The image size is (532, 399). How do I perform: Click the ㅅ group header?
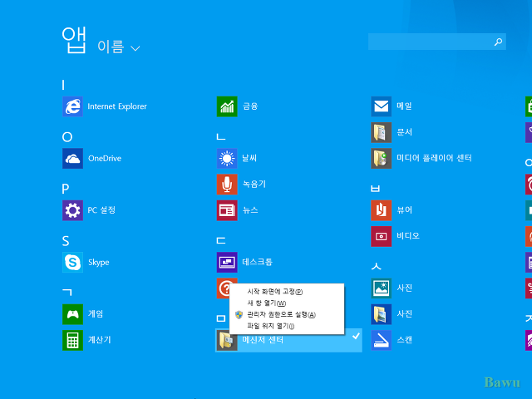(x=376, y=266)
